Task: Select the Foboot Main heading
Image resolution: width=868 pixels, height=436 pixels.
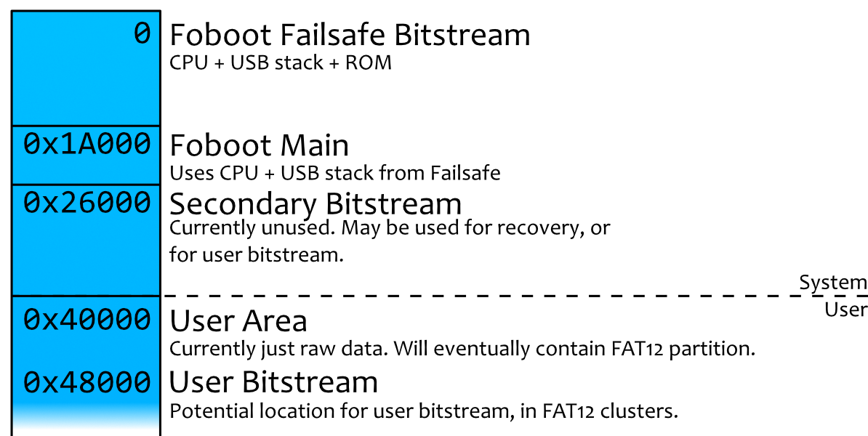Action: pos(259,146)
